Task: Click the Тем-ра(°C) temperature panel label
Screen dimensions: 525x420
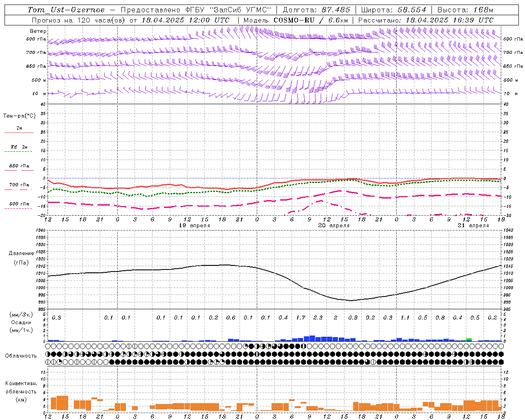Action: point(19,116)
